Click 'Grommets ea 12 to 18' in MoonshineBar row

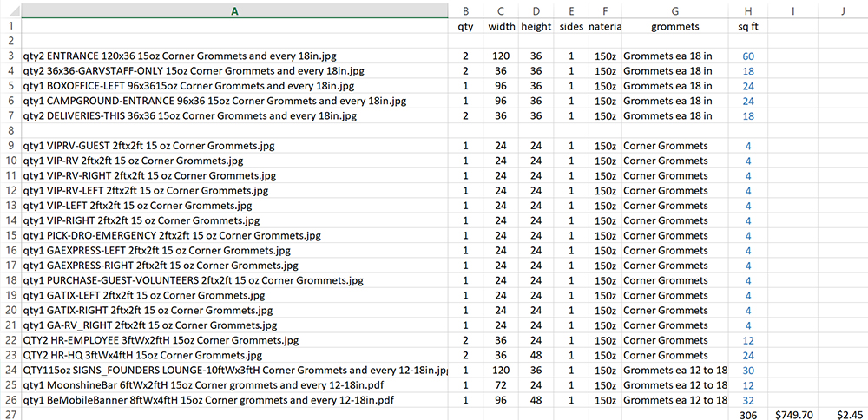point(675,384)
